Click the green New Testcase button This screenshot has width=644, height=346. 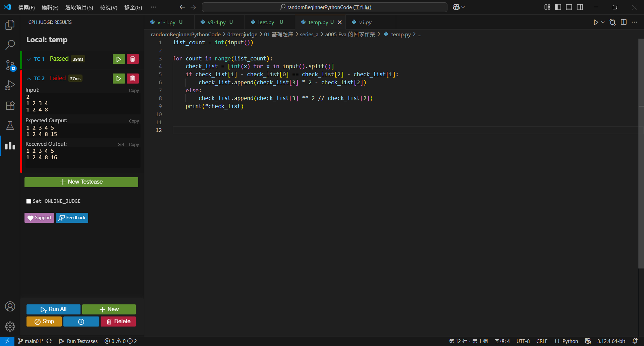coord(81,182)
